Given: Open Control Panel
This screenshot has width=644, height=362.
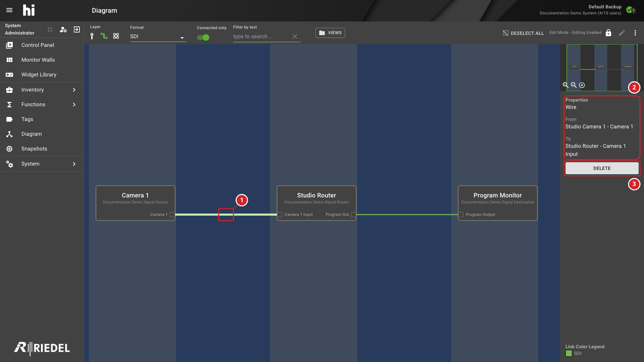Looking at the screenshot, I should 42,45.
